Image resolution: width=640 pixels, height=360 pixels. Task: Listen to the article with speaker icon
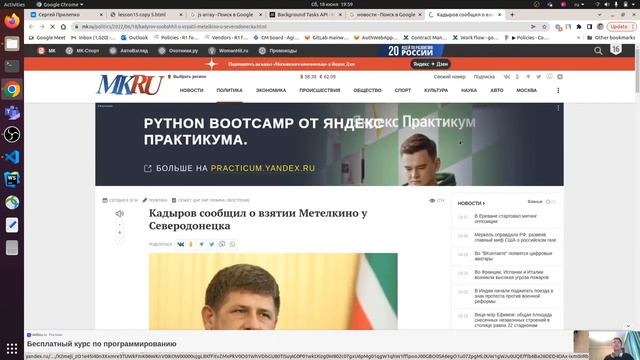(x=119, y=213)
